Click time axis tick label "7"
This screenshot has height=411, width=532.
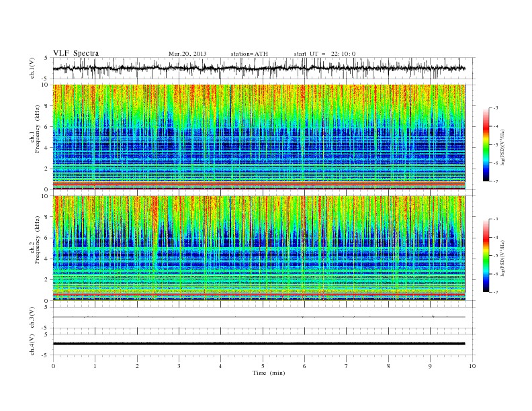(347, 366)
